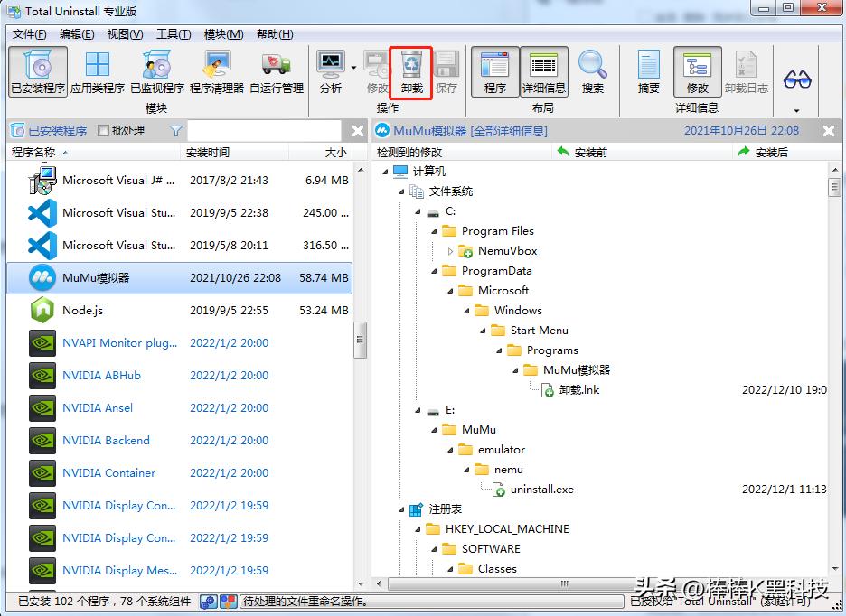Click the colored blocks status bar icon
This screenshot has height=616, width=846.
point(228,602)
